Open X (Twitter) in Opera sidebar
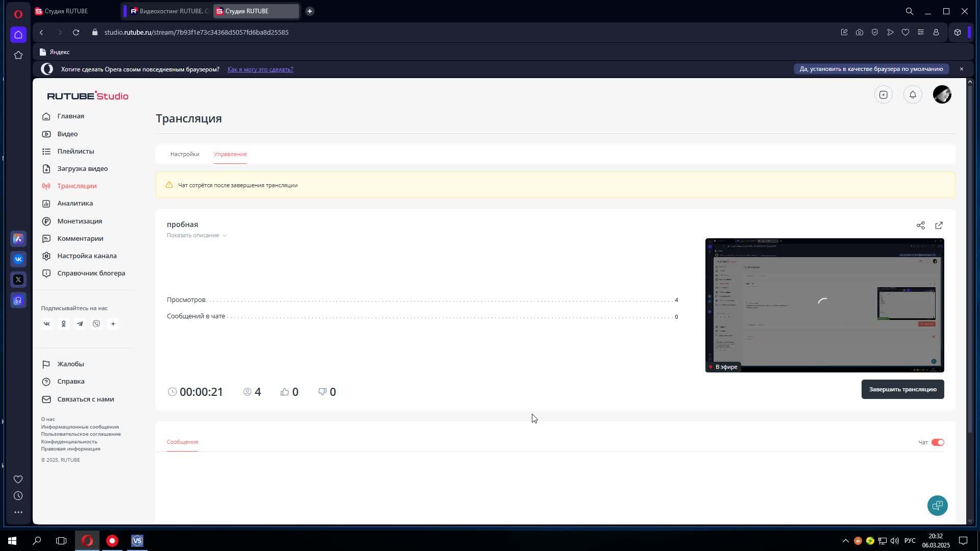This screenshot has width=980, height=551. click(x=18, y=280)
